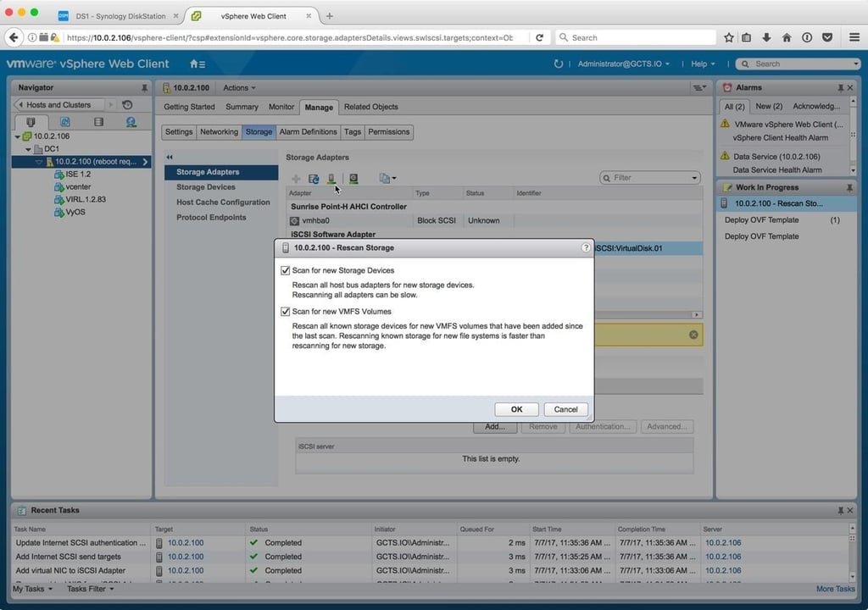868x610 pixels.
Task: Open Alarm Definitions sub-tab
Action: pos(308,131)
